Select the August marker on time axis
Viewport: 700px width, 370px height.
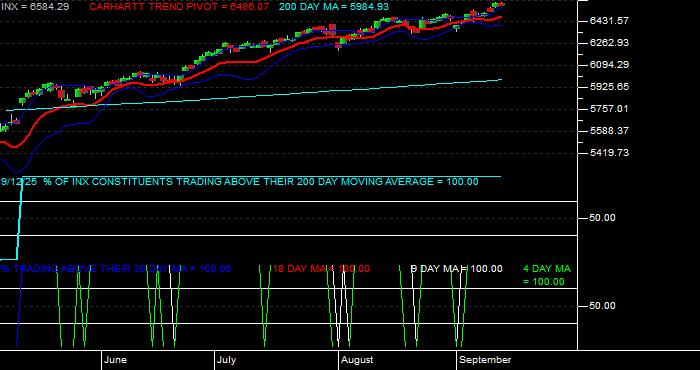coord(357,360)
